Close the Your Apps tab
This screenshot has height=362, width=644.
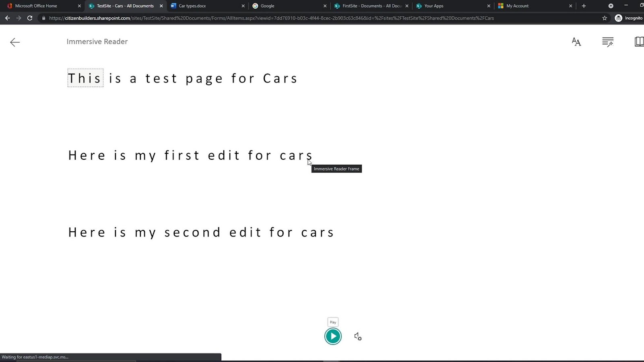[489, 6]
